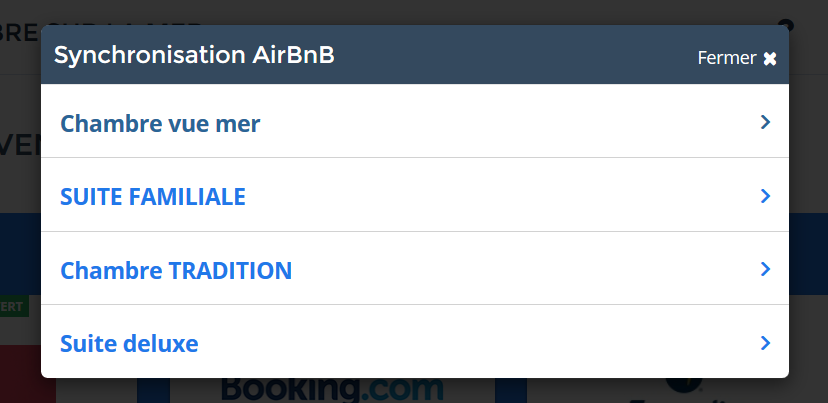Click the Booking.com logo behind the dialog
The width and height of the screenshot is (828, 403).
pos(332,390)
